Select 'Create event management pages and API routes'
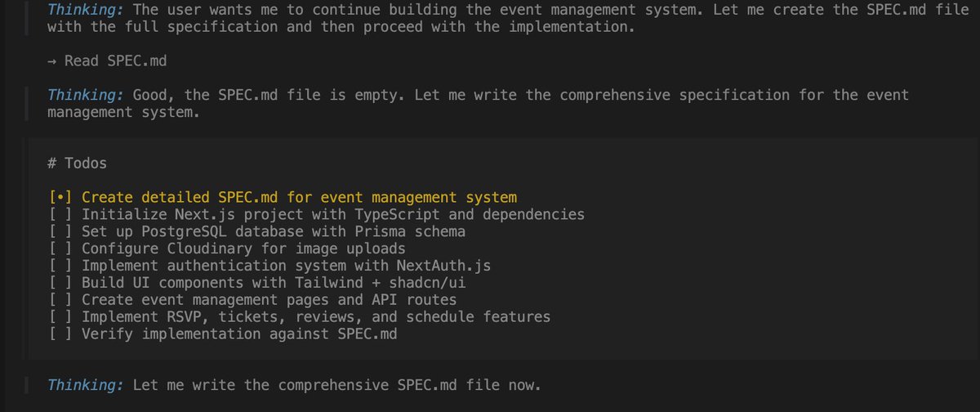Screen dimensions: 980x412 click(x=269, y=300)
